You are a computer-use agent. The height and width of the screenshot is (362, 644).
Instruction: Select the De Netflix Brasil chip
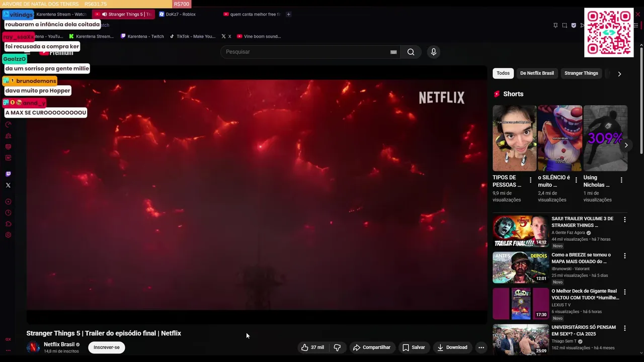537,73
